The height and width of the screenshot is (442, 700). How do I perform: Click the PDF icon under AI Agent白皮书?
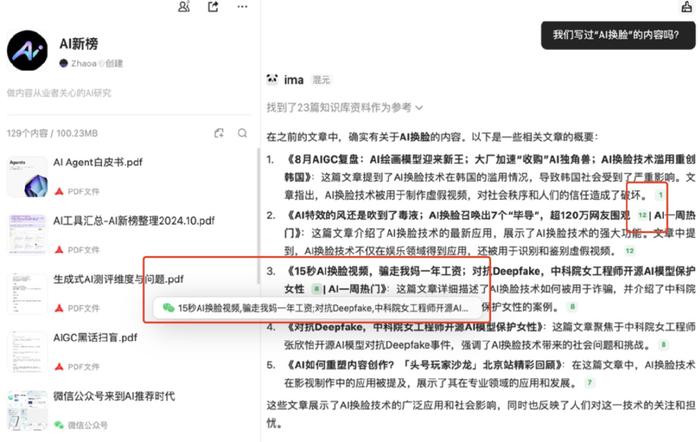(x=59, y=192)
